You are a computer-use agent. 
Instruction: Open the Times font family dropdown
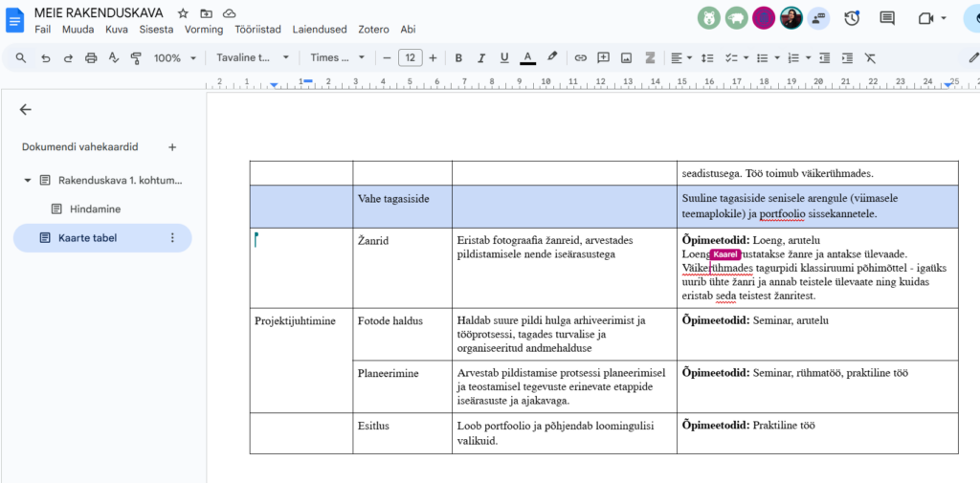tap(337, 58)
